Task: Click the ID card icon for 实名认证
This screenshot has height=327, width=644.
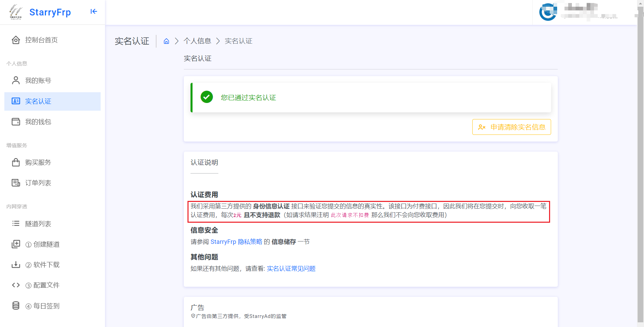Action: point(16,101)
